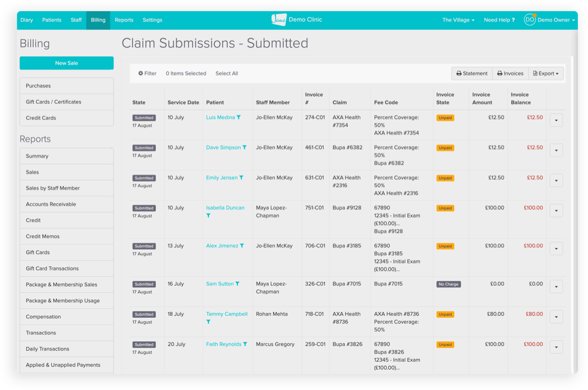Switch to the Diary tab

tap(27, 20)
